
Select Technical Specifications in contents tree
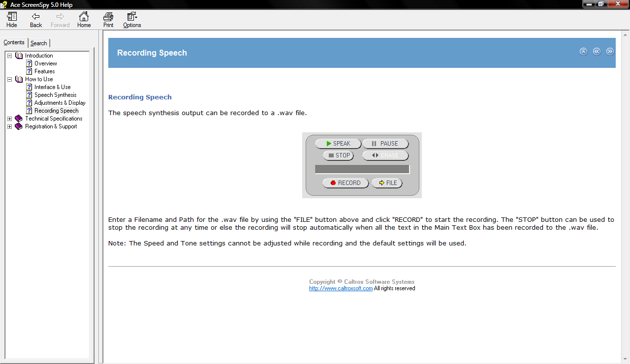coord(54,119)
